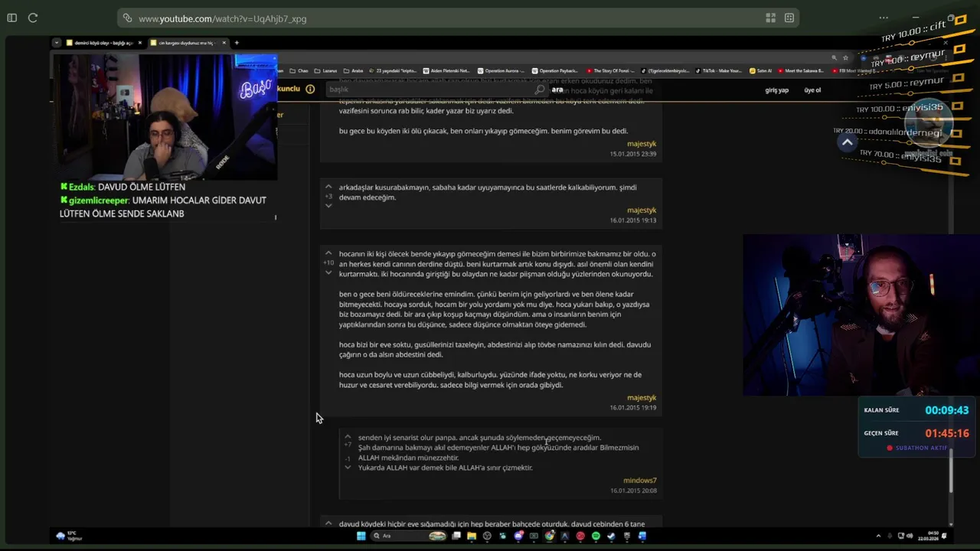
Task: Click the search magnifier icon beside başlık
Action: coord(540,90)
